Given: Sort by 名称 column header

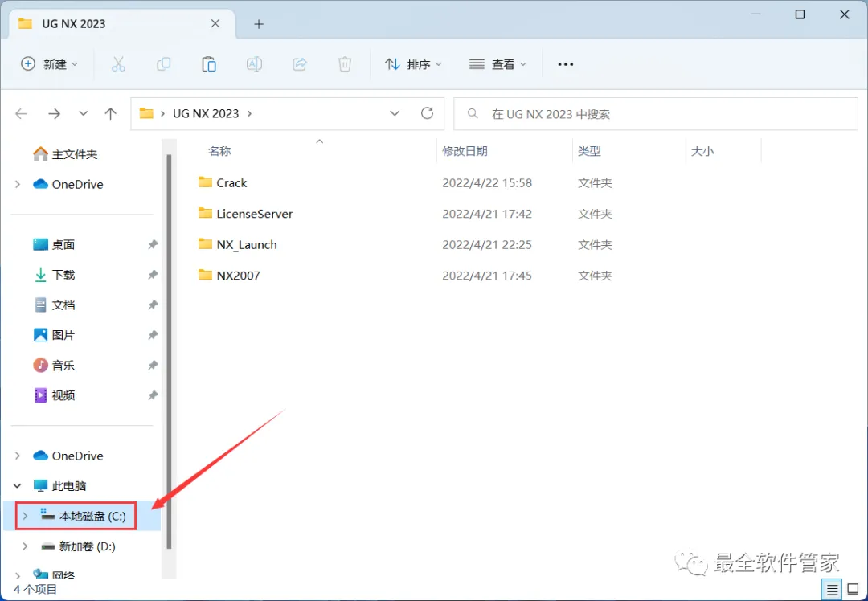Looking at the screenshot, I should click(x=219, y=151).
